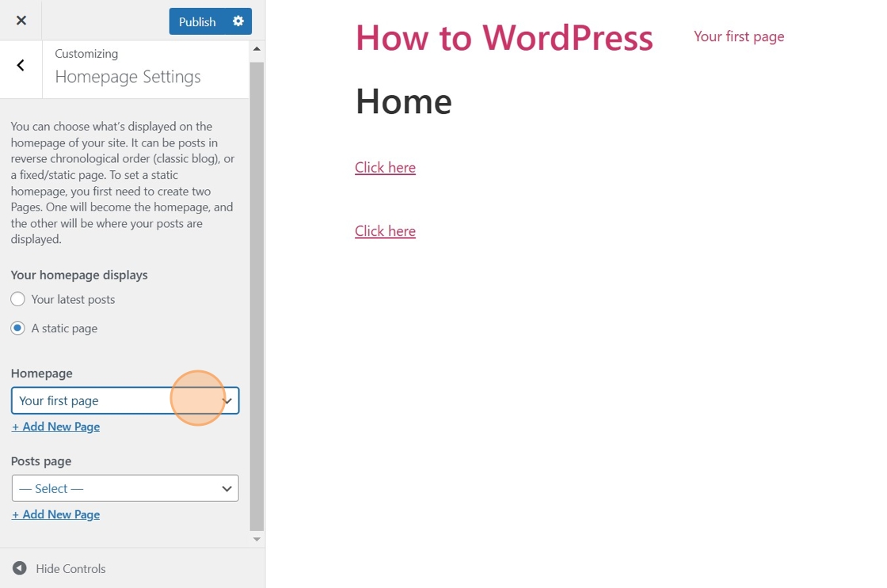Click the 'Home' page heading

coord(403,102)
